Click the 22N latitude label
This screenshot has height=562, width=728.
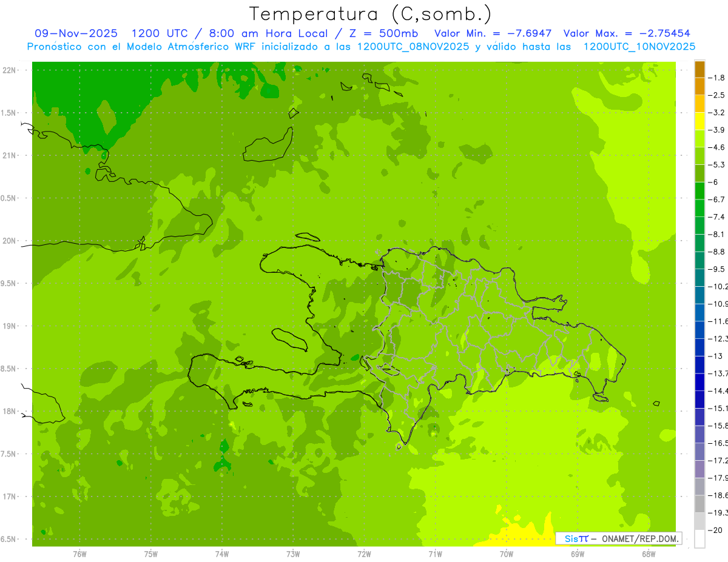coord(9,70)
